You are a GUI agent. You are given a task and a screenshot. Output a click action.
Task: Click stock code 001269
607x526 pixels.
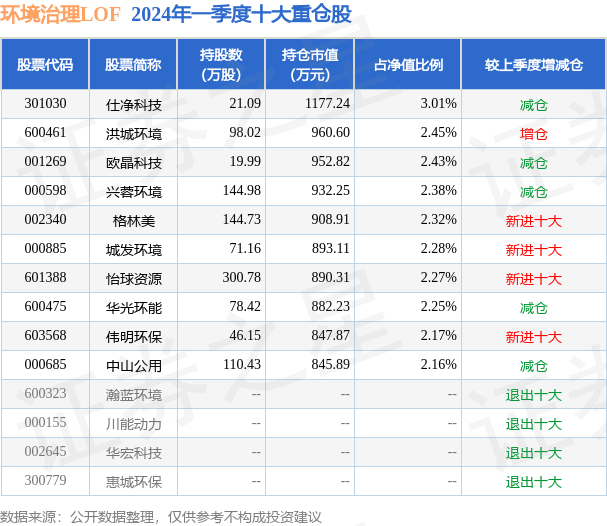[x=45, y=161]
